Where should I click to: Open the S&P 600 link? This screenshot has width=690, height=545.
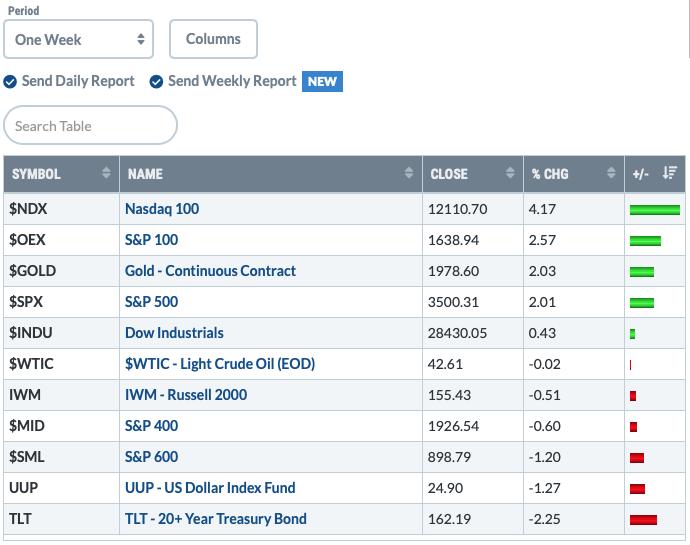(x=151, y=457)
